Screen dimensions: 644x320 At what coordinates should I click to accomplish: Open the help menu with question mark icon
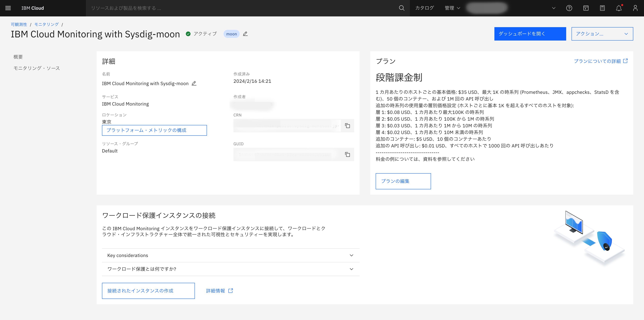pyautogui.click(x=569, y=8)
